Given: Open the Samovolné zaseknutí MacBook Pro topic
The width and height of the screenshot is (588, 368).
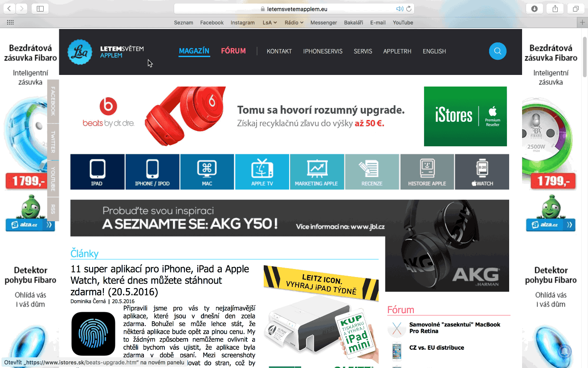Looking at the screenshot, I should tap(455, 328).
